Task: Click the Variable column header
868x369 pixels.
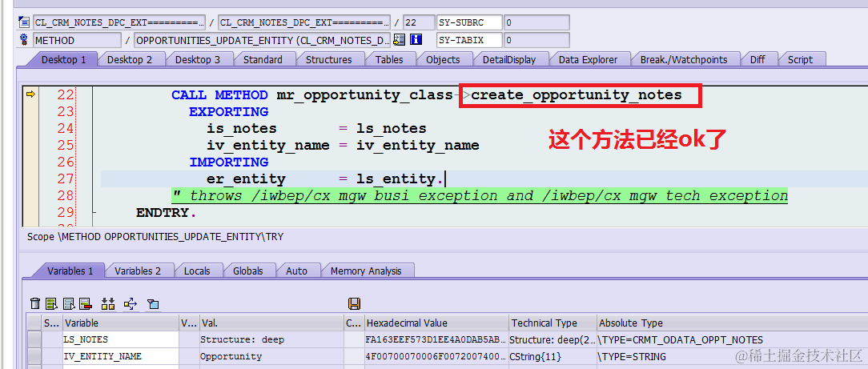Action: click(121, 323)
